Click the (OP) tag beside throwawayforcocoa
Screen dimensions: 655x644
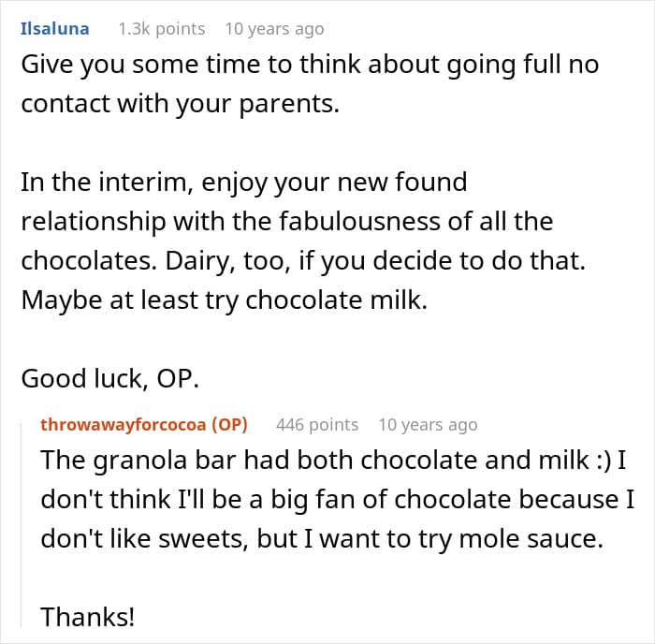[x=230, y=425]
